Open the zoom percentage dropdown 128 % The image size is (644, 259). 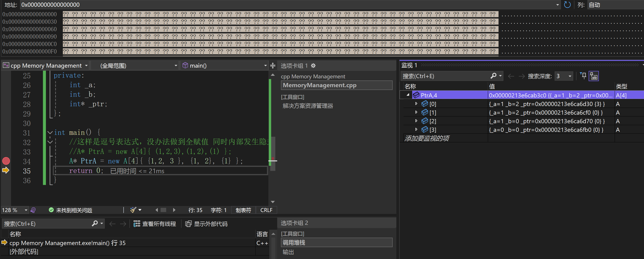point(26,210)
